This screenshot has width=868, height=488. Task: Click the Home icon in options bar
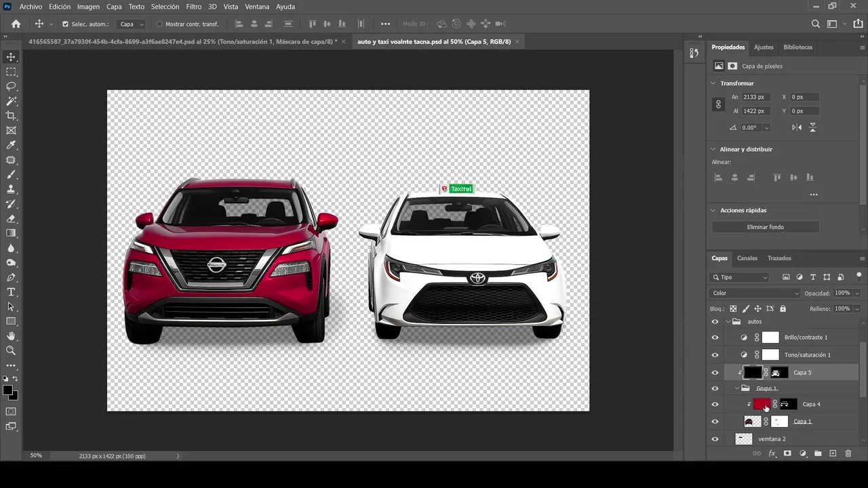point(16,24)
